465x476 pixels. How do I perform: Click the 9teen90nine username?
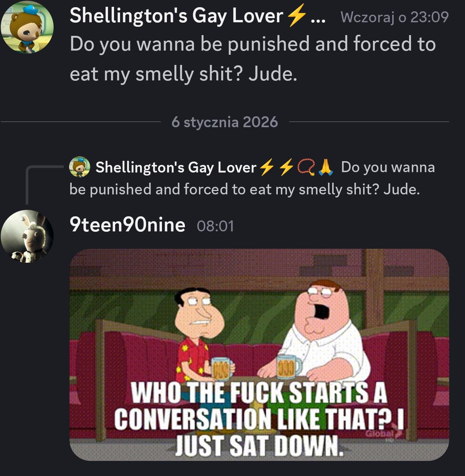[128, 225]
